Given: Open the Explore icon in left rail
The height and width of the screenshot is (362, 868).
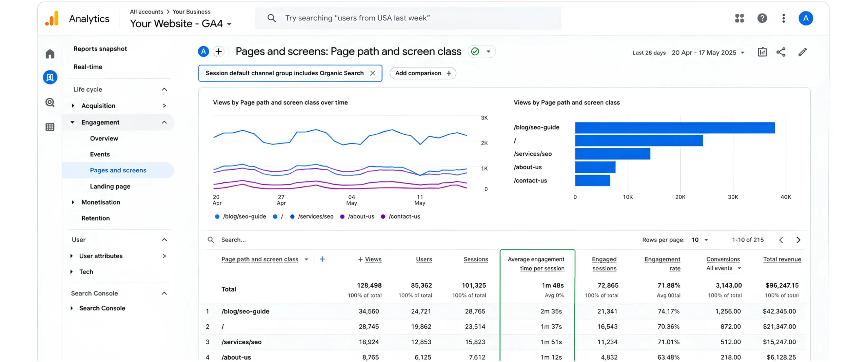Looking at the screenshot, I should (50, 102).
